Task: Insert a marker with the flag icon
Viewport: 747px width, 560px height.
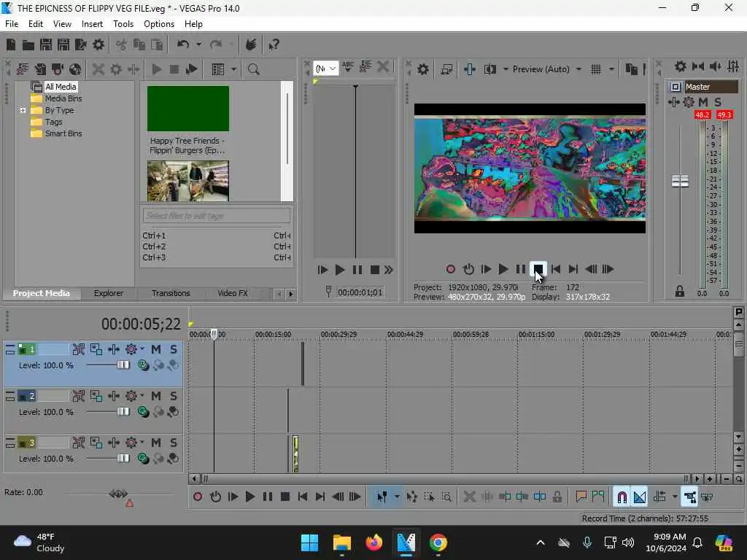Action: tap(581, 497)
